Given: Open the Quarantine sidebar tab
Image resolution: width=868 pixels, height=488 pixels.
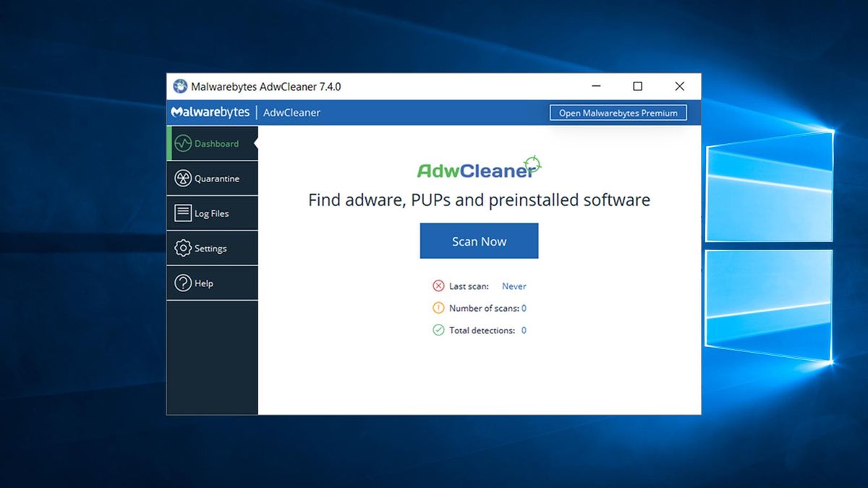Looking at the screenshot, I should tap(213, 179).
